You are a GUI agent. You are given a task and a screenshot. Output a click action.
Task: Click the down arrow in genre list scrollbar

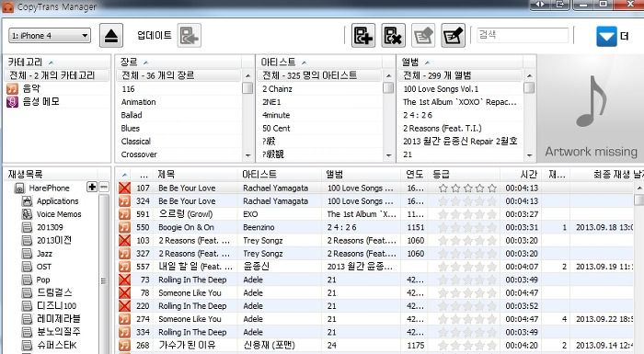[247, 155]
